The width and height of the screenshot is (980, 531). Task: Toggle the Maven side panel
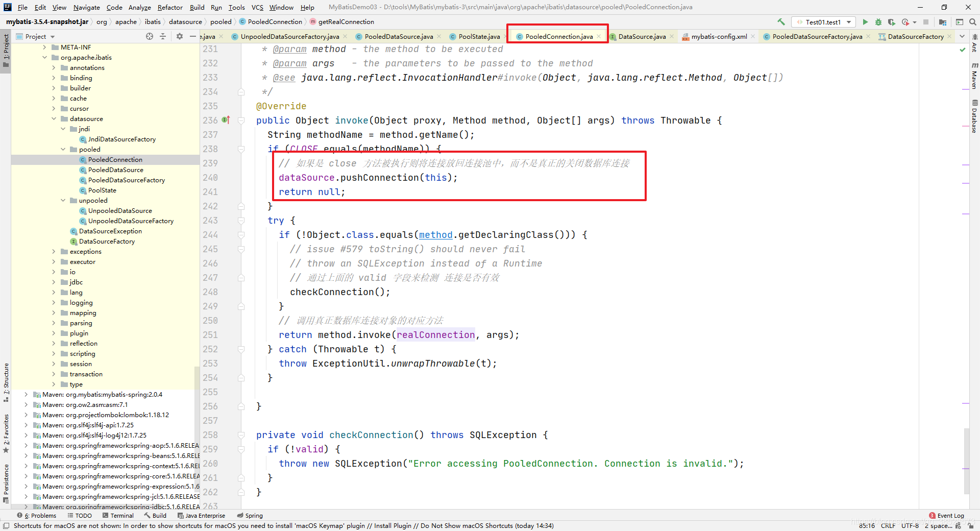coord(974,77)
